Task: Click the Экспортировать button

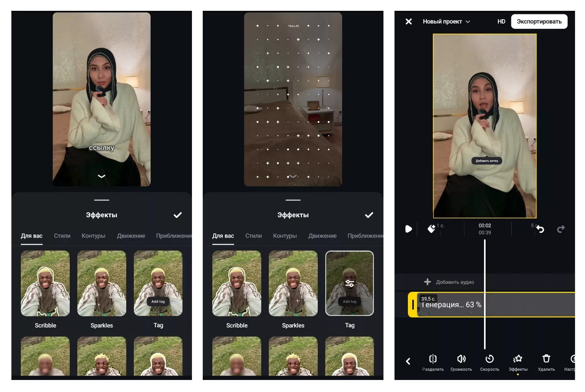Action: [539, 22]
